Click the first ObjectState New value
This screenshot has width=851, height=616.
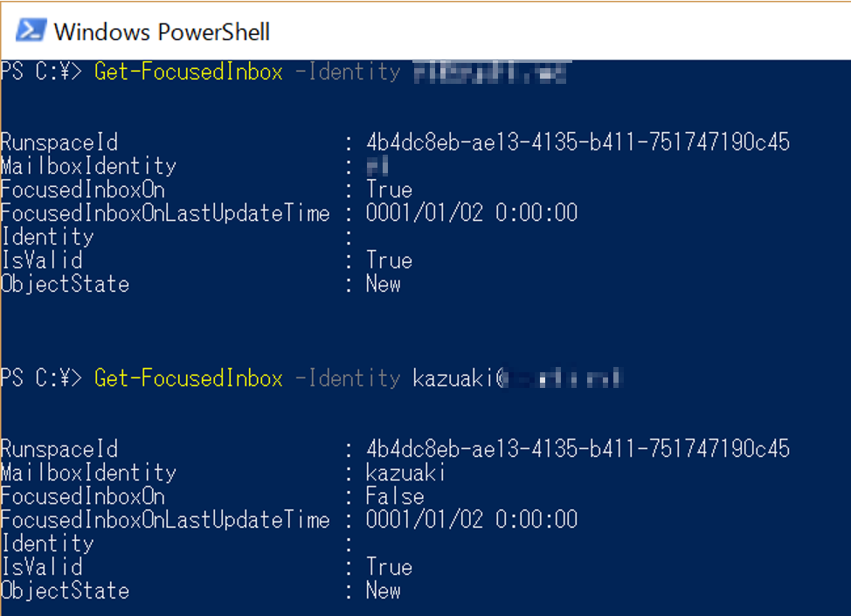click(384, 284)
